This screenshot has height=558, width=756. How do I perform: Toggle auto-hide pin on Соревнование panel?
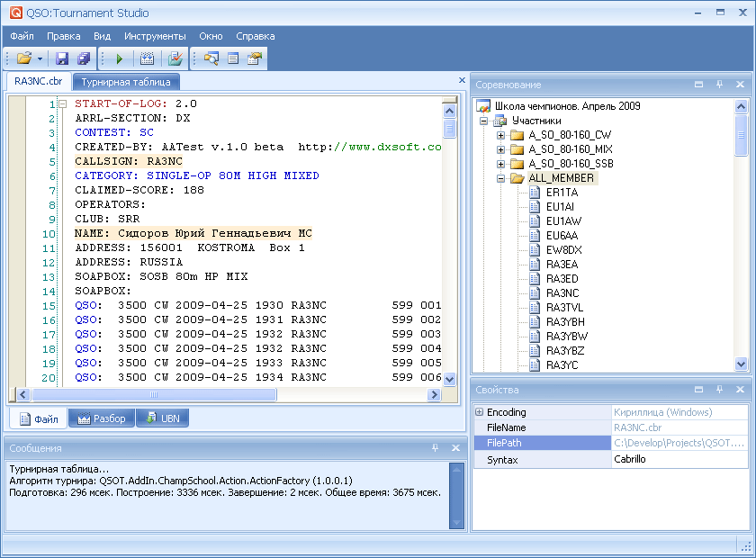[719, 85]
